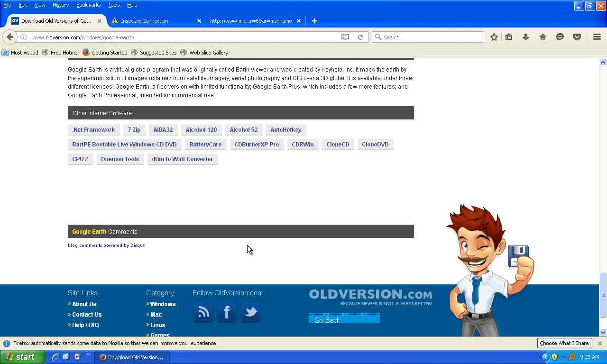Screen dimensions: 607x364
Task: Open the Bookmarks menu
Action: click(88, 5)
